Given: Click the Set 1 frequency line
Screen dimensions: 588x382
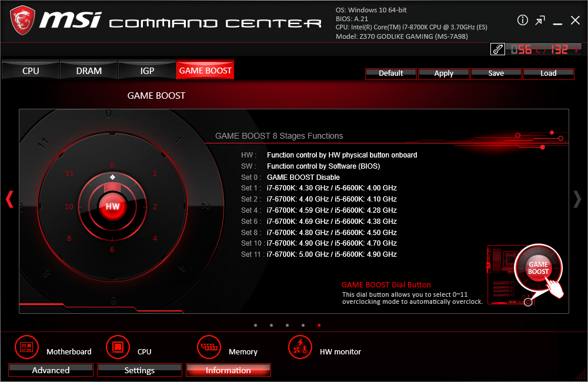Looking at the screenshot, I should (332, 188).
